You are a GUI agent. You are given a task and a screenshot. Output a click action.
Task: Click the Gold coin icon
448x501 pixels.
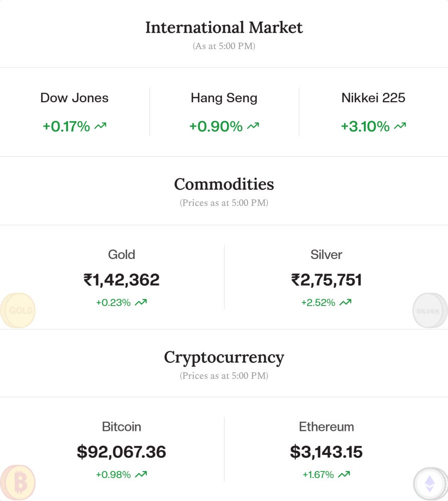(18, 311)
